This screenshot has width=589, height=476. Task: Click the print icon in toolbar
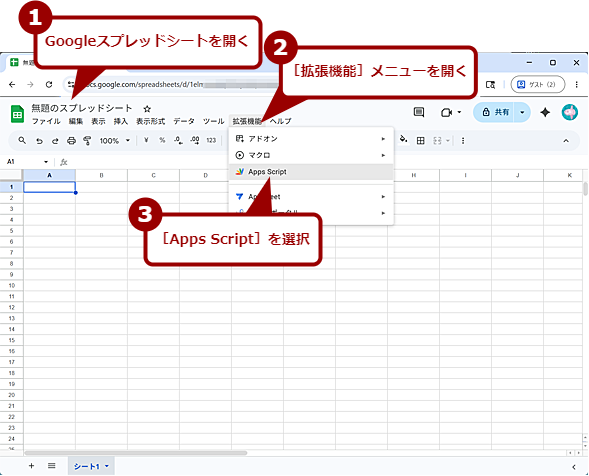click(x=71, y=141)
